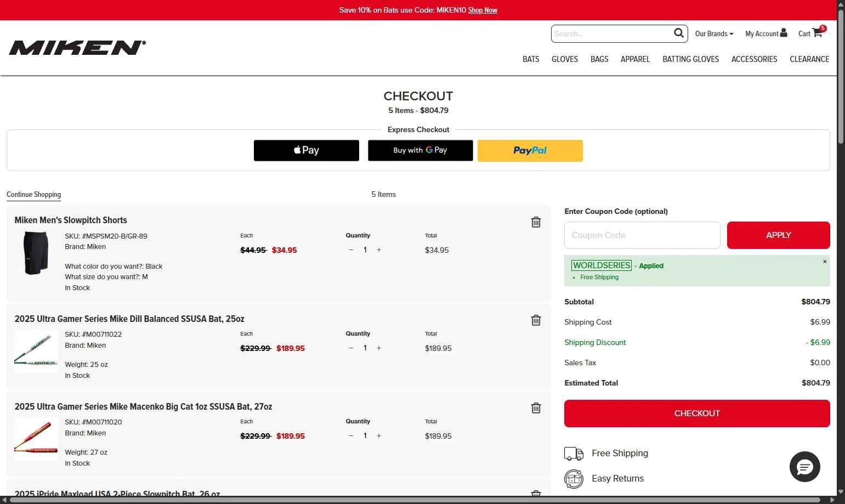The image size is (845, 504).
Task: Decrease quantity of Mike Macenko Big Cat bat
Action: [351, 436]
